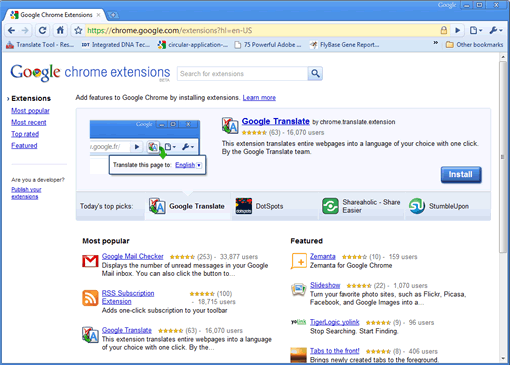Expand hidden bookmarks chevron
The width and height of the screenshot is (510, 365).
[435, 43]
